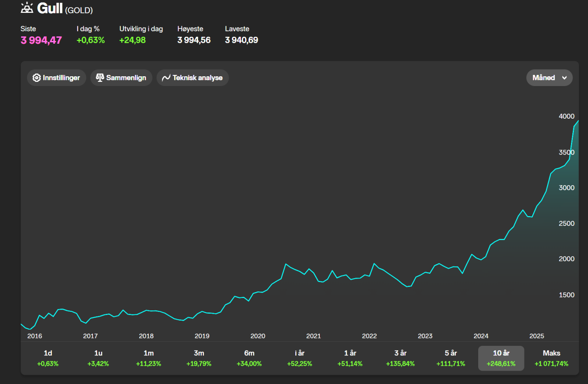Image resolution: width=588 pixels, height=384 pixels.
Task: Select the 'i år' year-to-date range
Action: pyautogui.click(x=300, y=358)
